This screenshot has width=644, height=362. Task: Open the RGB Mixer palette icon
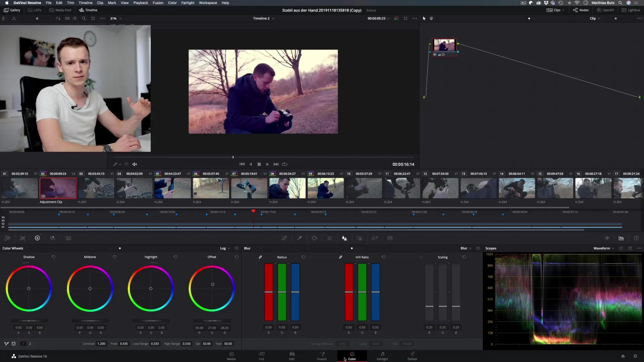[53, 238]
